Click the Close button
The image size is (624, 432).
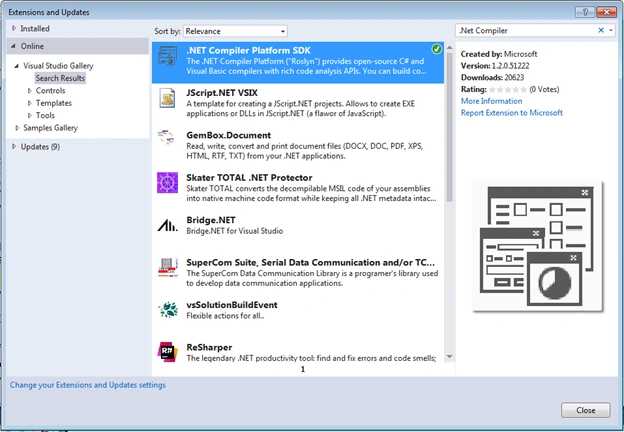[585, 410]
